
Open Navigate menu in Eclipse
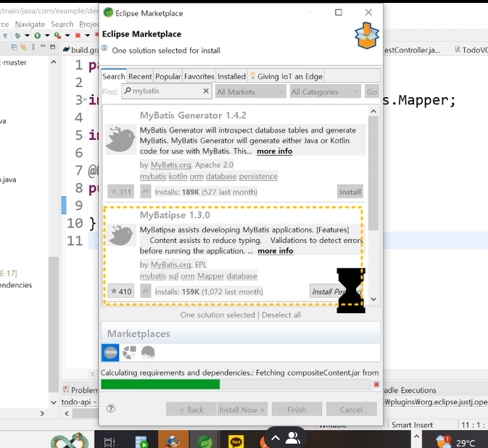coord(30,24)
